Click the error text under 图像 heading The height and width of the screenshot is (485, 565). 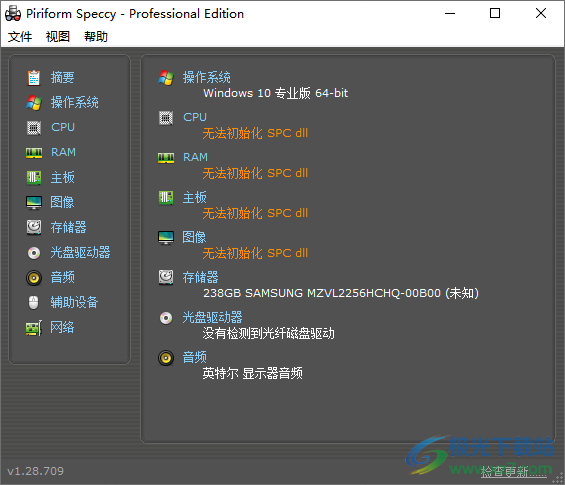pyautogui.click(x=255, y=253)
